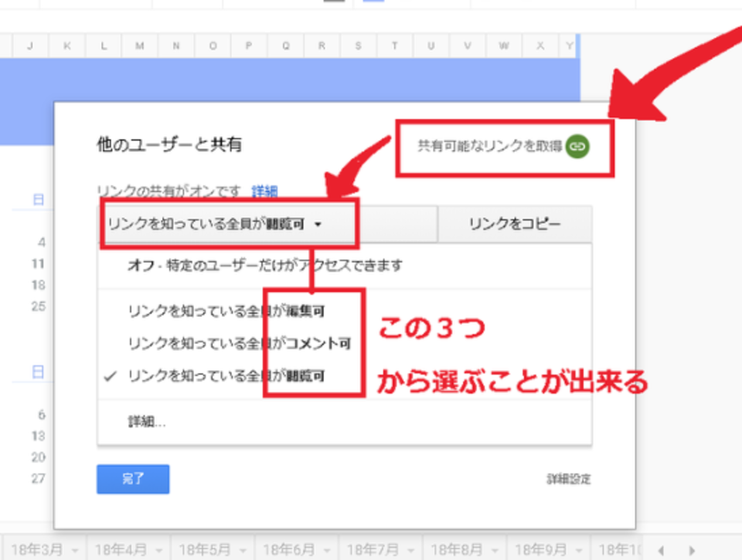Select リンクを知っている全員がコメント可 option
The image size is (742, 560).
pos(345,344)
